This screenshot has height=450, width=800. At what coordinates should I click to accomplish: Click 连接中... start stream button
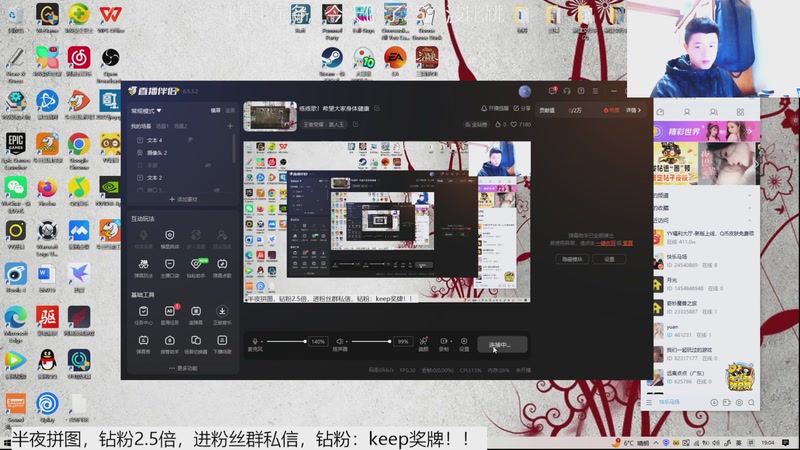click(x=502, y=344)
